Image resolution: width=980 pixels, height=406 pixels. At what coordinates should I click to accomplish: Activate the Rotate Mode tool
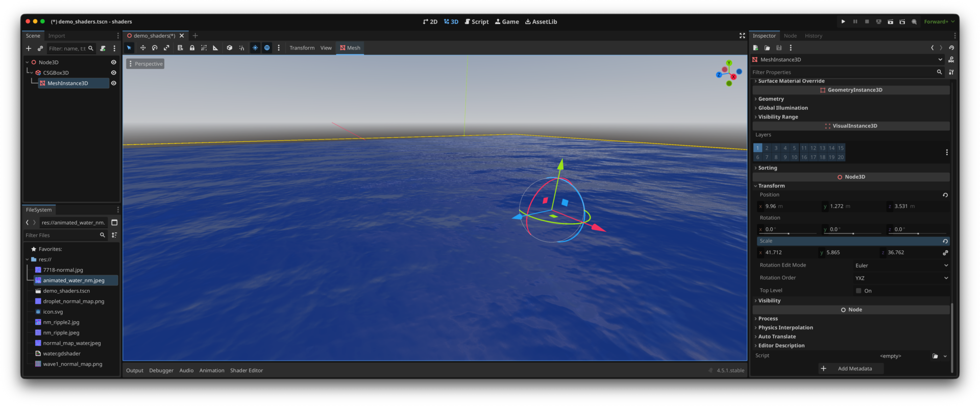pyautogui.click(x=155, y=48)
